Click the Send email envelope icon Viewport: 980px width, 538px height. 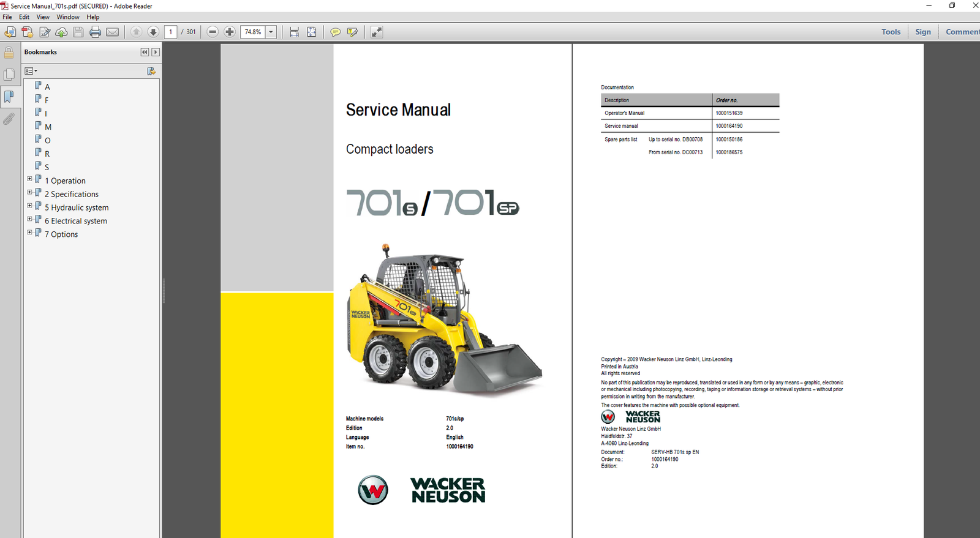click(x=113, y=32)
